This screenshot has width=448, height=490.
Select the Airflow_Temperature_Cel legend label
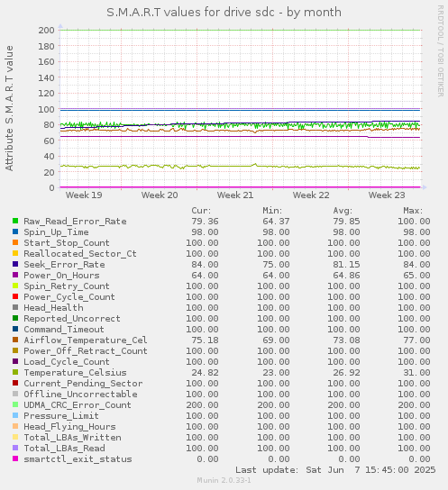tap(86, 340)
